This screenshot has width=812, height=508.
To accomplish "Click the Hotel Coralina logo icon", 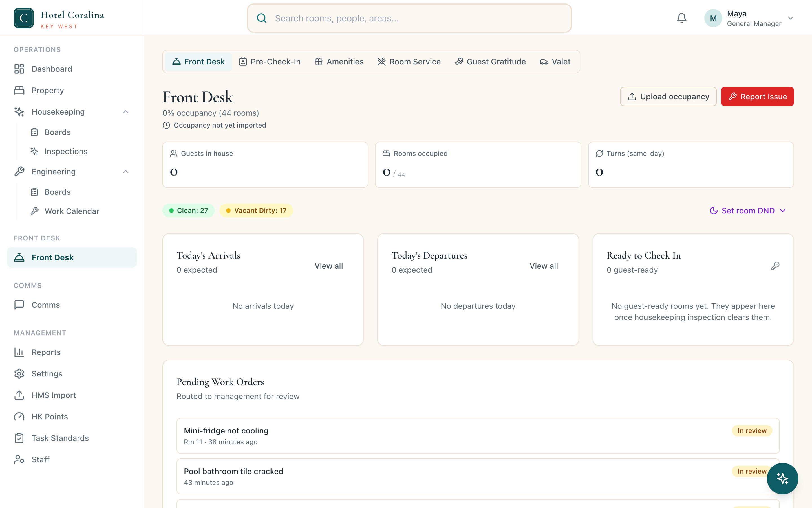I will click(23, 18).
